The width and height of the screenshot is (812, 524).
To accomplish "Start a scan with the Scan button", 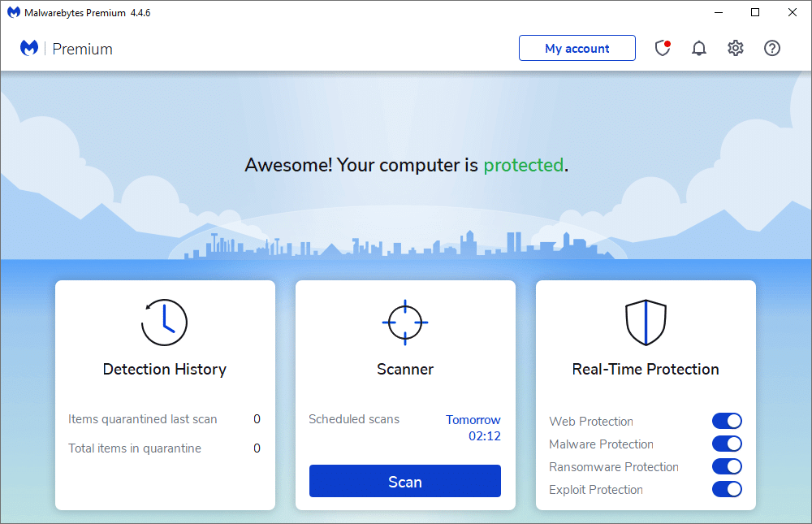I will tap(404, 481).
